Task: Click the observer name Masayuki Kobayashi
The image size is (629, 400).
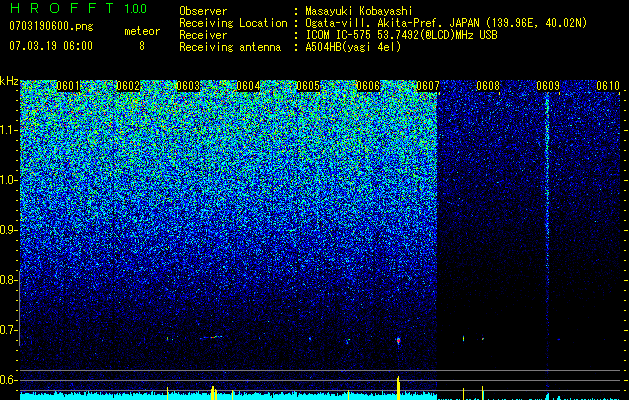Action: point(359,11)
